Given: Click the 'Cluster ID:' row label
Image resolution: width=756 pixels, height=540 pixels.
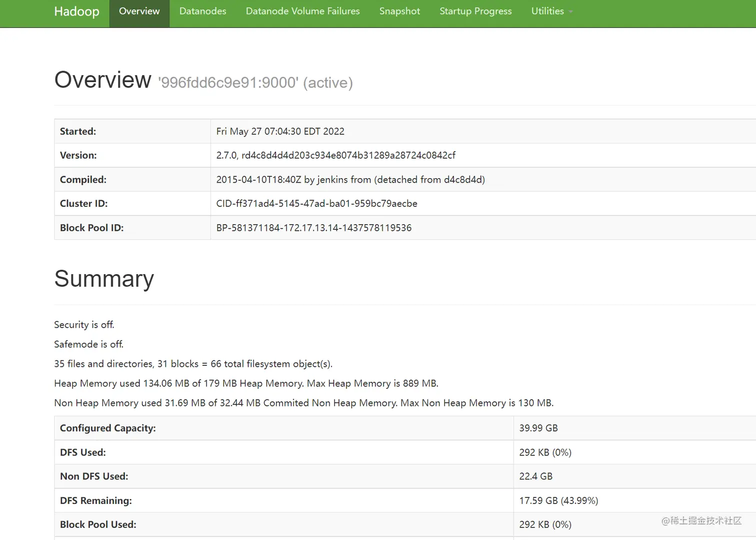Looking at the screenshot, I should tap(83, 204).
